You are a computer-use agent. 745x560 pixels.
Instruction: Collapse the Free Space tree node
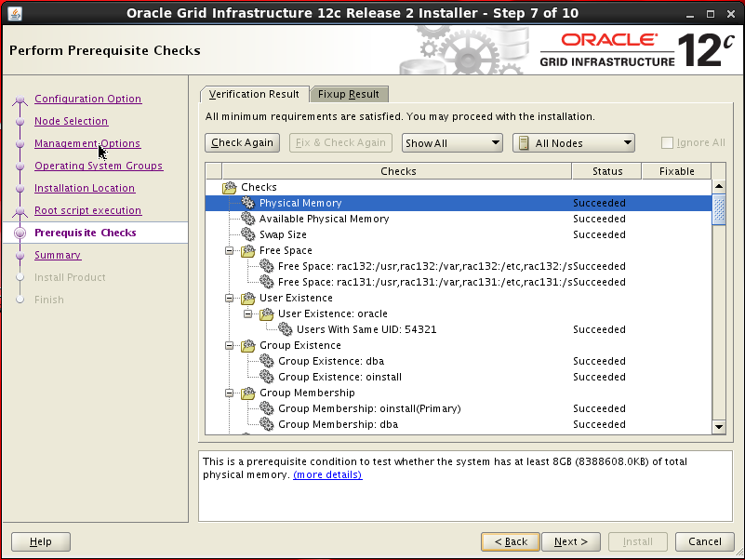coord(230,250)
